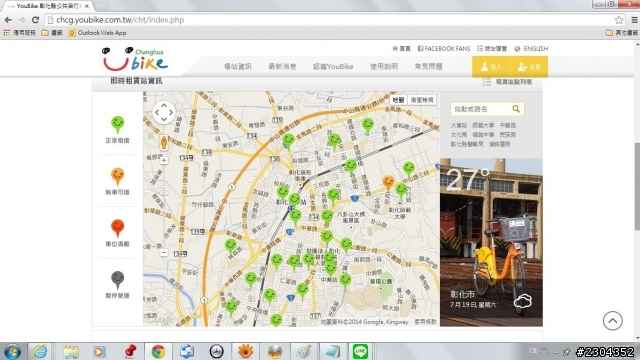
Task: Open the 網站導覽 sitemap link
Action: pyautogui.click(x=492, y=49)
